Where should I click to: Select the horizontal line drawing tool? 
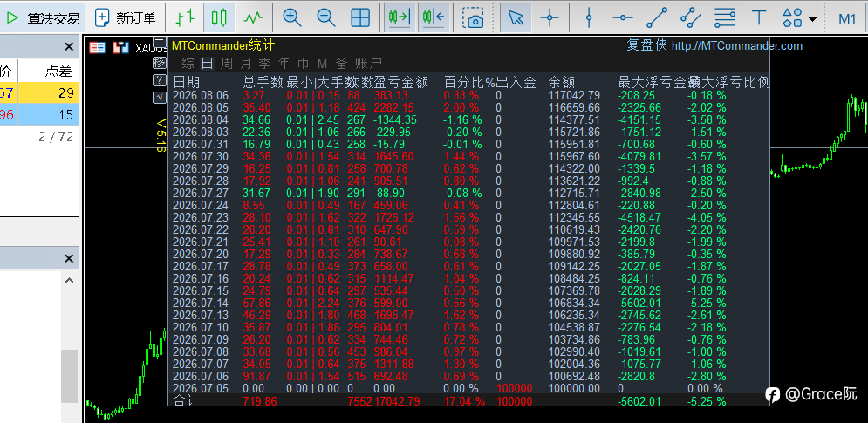coord(623,17)
